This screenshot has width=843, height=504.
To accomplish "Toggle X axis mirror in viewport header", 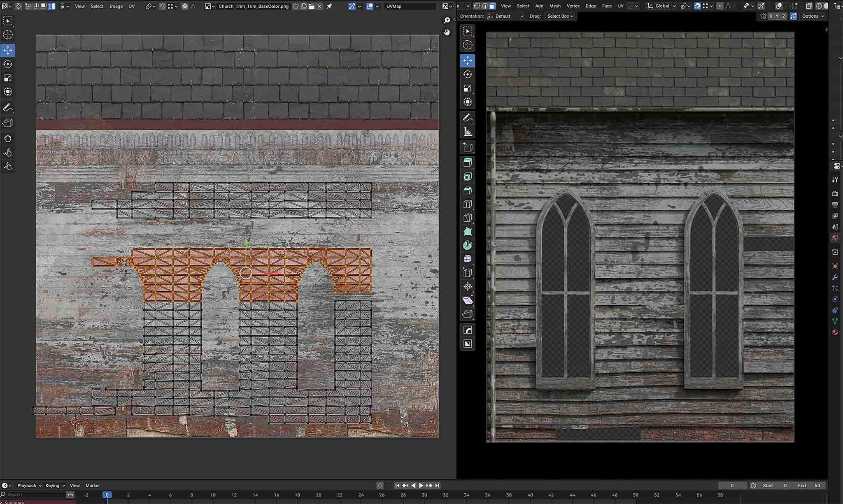I will (x=771, y=16).
